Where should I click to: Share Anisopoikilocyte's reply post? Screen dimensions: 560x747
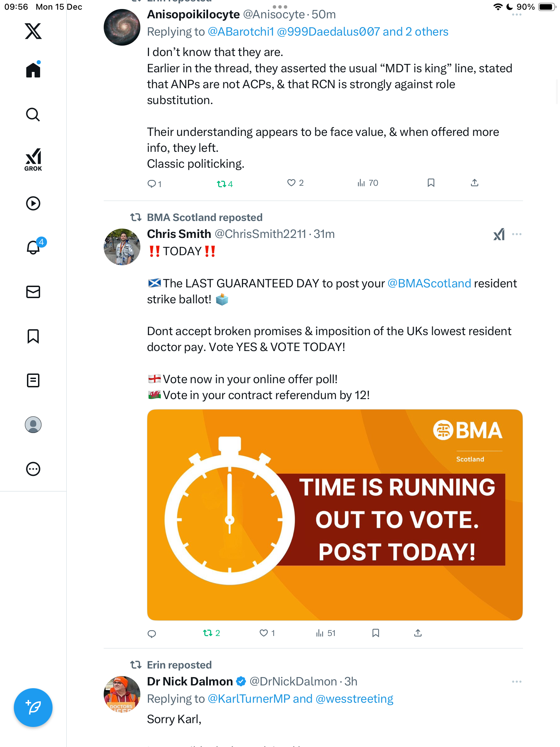pyautogui.click(x=474, y=183)
